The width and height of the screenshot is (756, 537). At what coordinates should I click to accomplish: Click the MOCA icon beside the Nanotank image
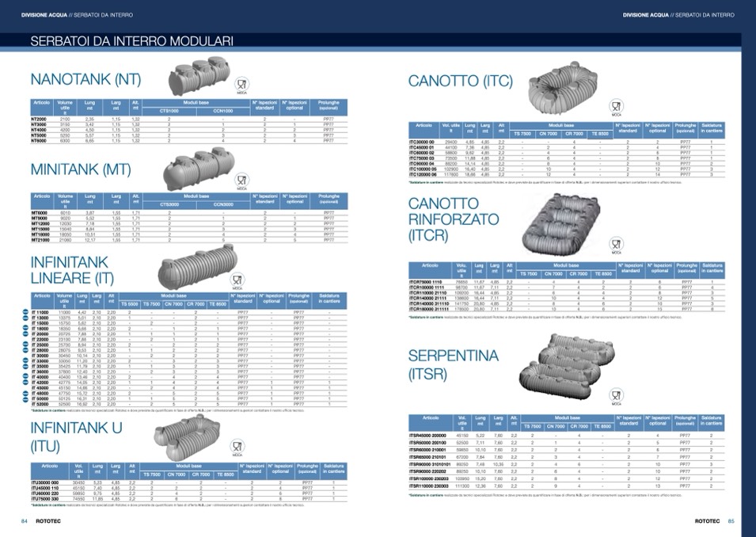click(244, 86)
